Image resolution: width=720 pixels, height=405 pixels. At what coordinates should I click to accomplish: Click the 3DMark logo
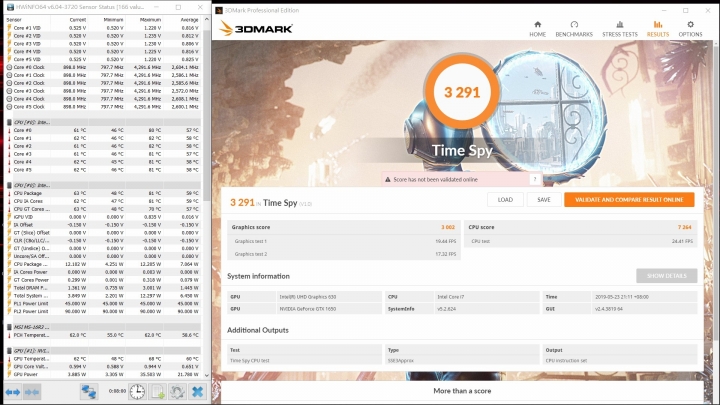pos(256,28)
